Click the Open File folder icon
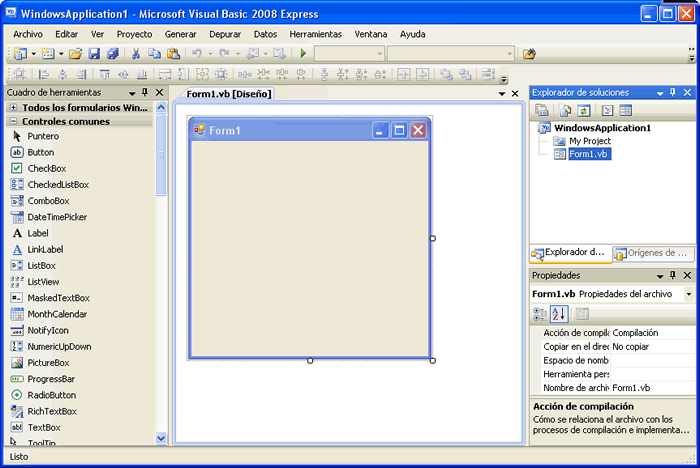700x468 pixels. point(76,54)
